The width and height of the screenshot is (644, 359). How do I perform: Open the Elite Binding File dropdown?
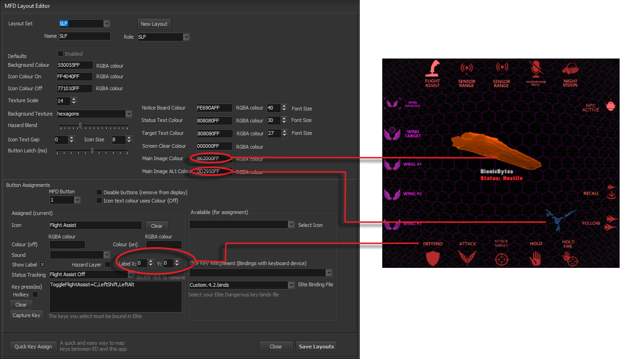click(291, 285)
